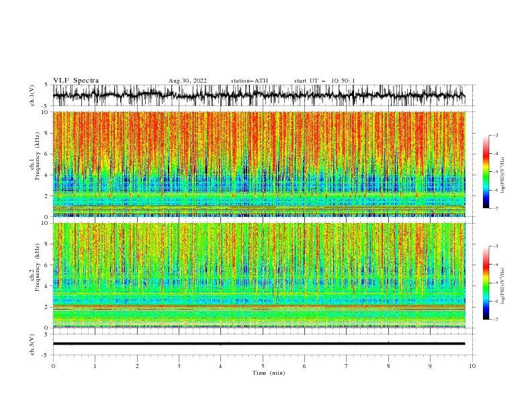Select the log(PSD) label beside ch.1 color bar

(502, 175)
